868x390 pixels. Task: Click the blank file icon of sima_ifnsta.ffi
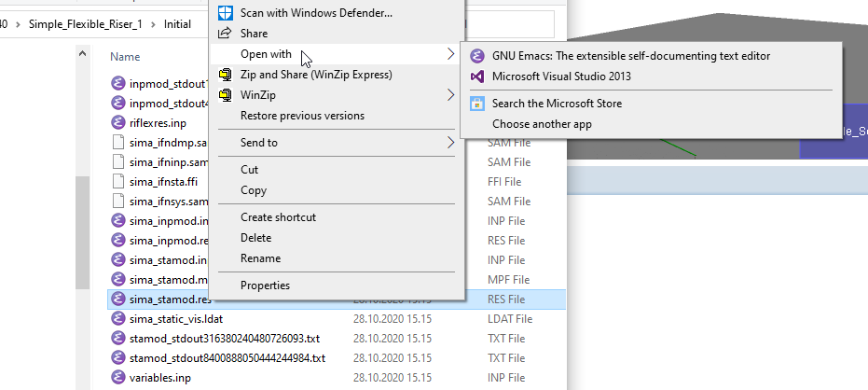tap(118, 182)
